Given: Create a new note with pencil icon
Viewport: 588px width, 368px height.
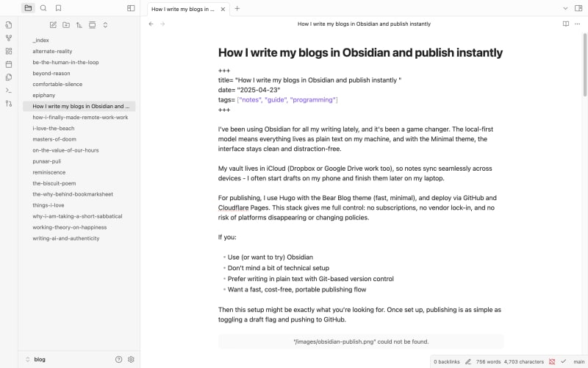Looking at the screenshot, I should pos(53,25).
